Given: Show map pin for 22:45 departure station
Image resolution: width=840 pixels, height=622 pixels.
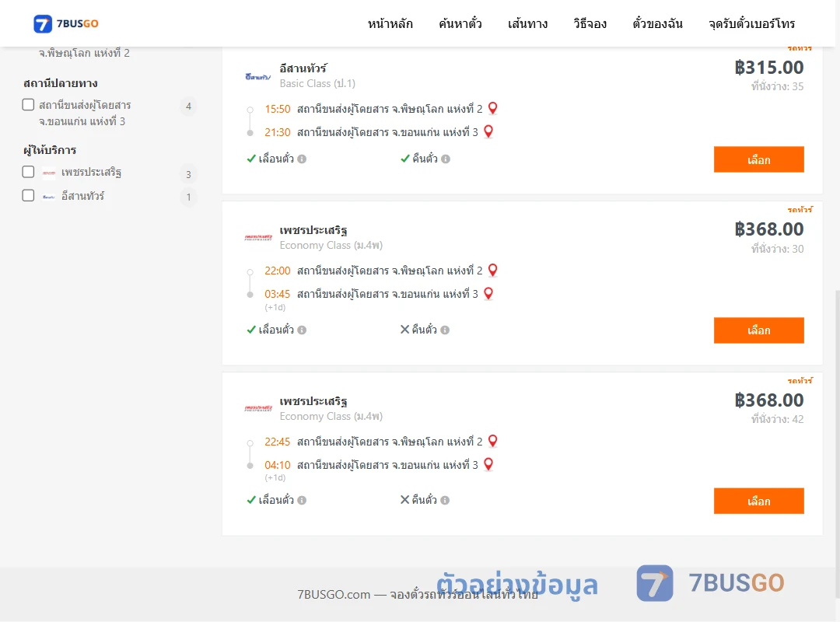Looking at the screenshot, I should [493, 441].
